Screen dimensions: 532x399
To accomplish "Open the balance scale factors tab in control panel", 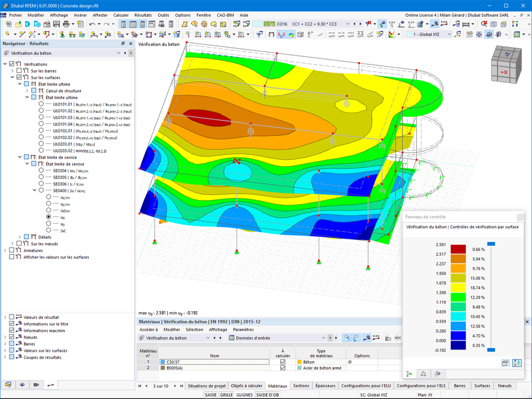I will pyautogui.click(x=424, y=374).
